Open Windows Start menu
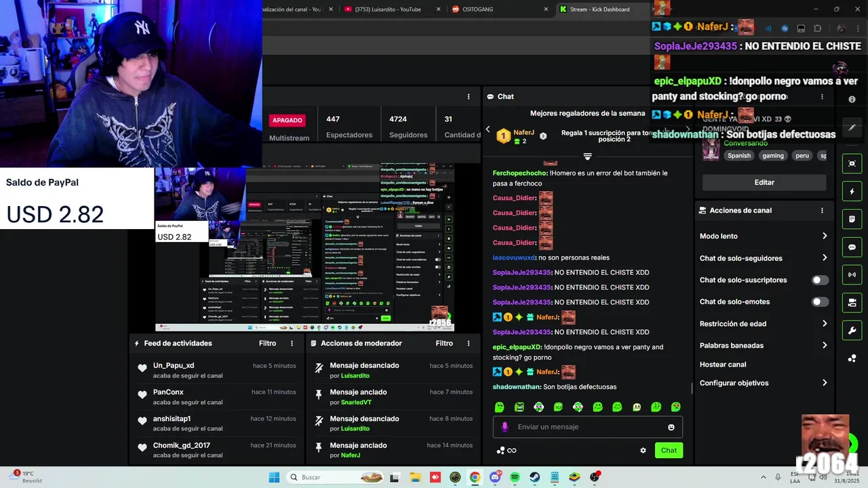This screenshot has height=488, width=868. (274, 477)
